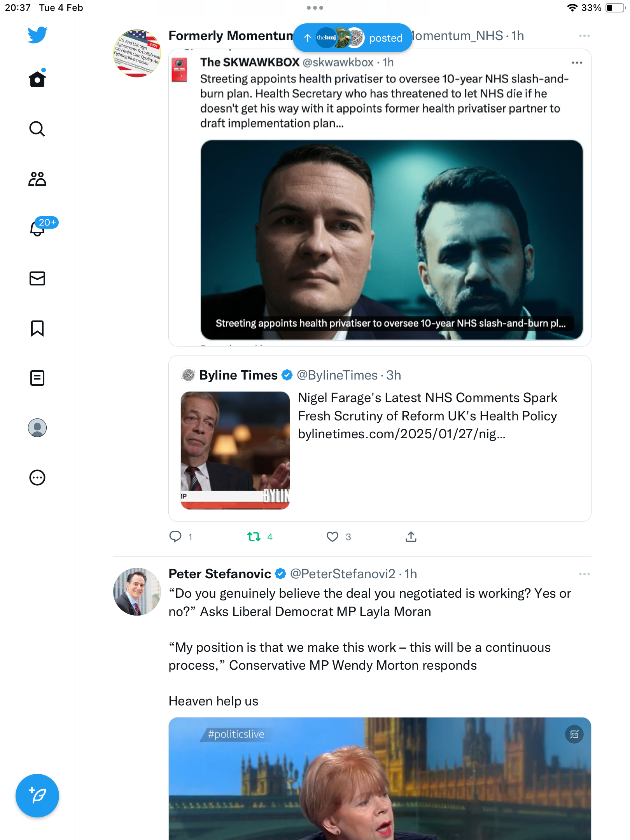Open the Search magnifier in sidebar

click(37, 129)
